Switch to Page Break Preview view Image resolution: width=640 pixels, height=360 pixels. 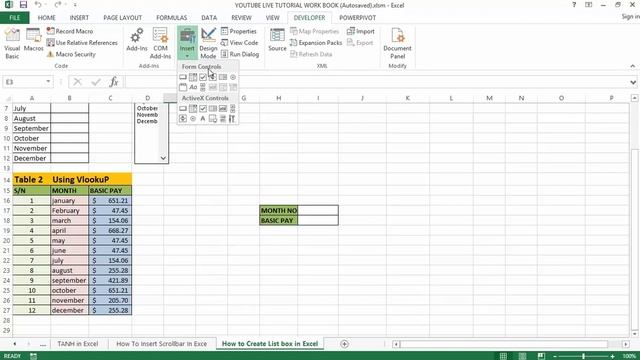(541, 356)
